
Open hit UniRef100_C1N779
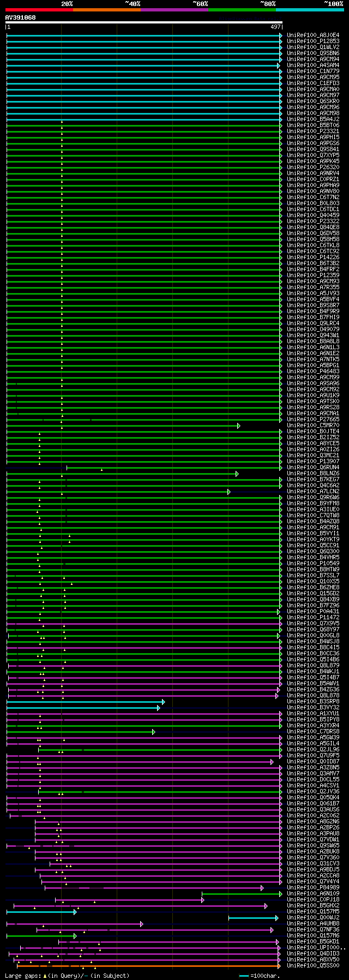(x=313, y=71)
